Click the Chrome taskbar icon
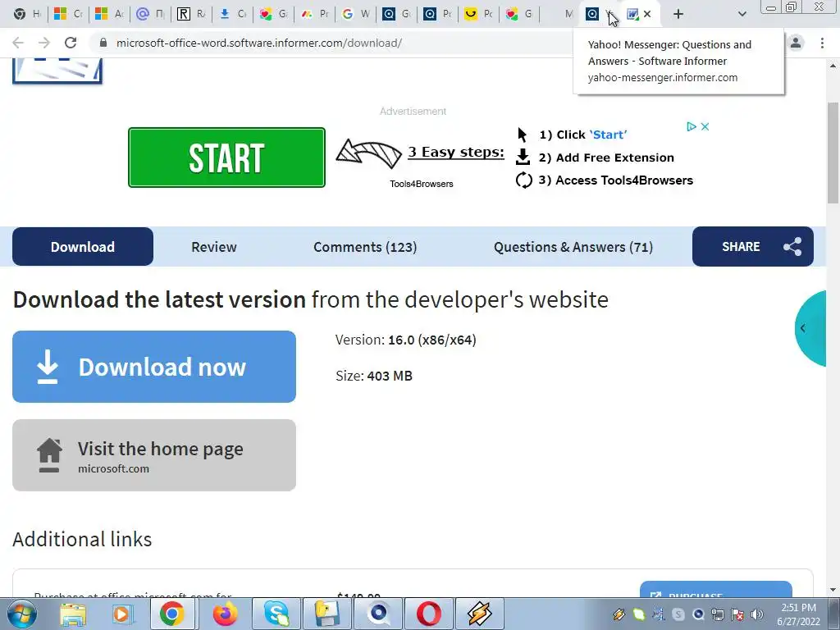The height and width of the screenshot is (630, 840). pos(171,614)
